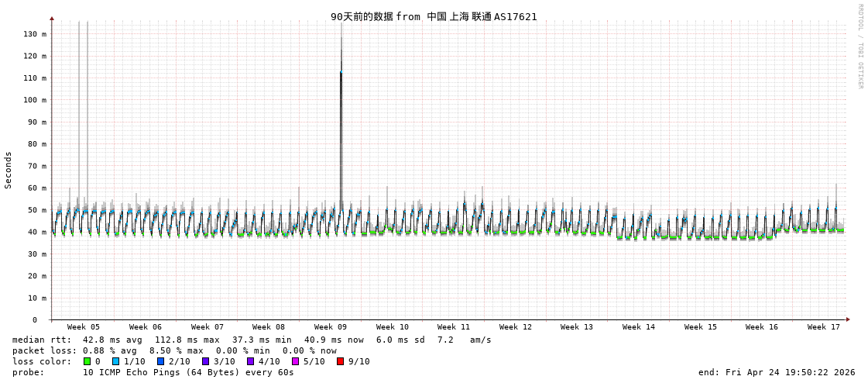Select the dark blue 2/10 loss swatch
This screenshot has height=383, width=868.
pos(161,361)
